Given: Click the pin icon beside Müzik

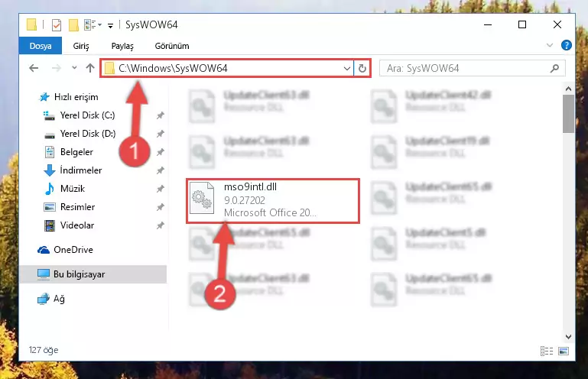Looking at the screenshot, I should [x=160, y=189].
